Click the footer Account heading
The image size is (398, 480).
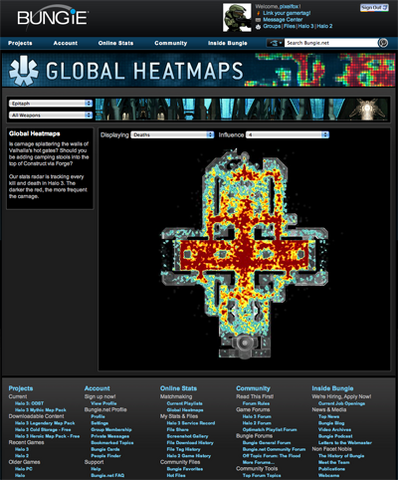click(x=97, y=388)
